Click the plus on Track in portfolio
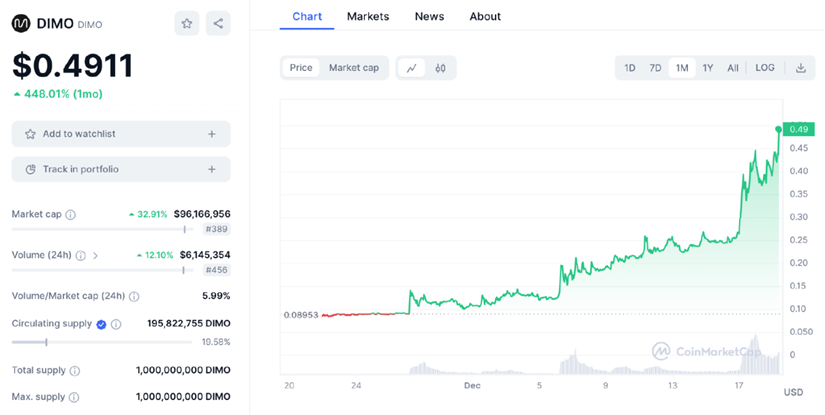The image size is (825, 415). 211,169
